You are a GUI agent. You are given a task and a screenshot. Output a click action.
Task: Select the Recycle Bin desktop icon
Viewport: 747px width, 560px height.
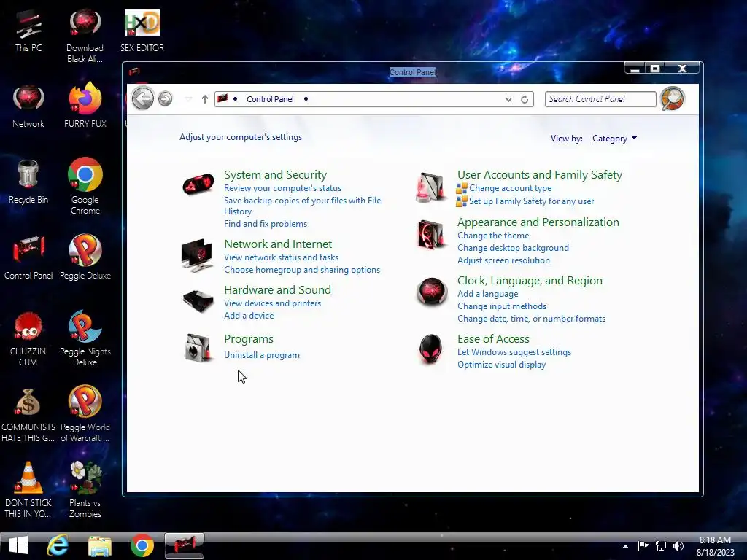(28, 182)
